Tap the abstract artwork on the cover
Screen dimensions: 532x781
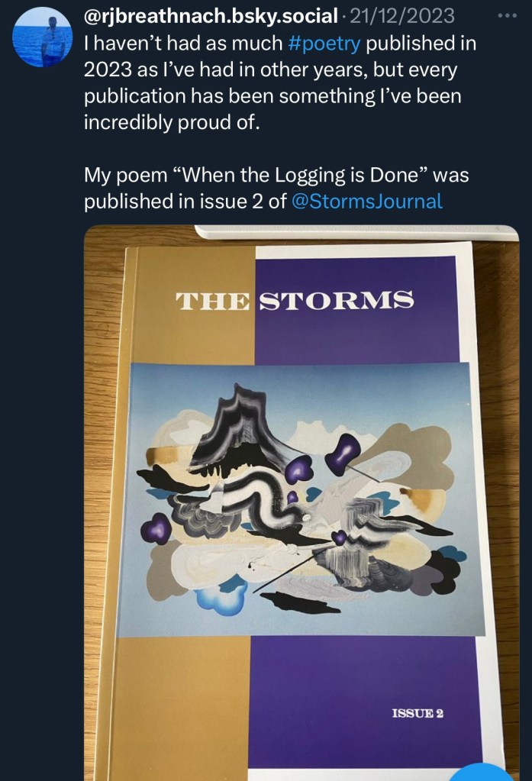(x=303, y=500)
